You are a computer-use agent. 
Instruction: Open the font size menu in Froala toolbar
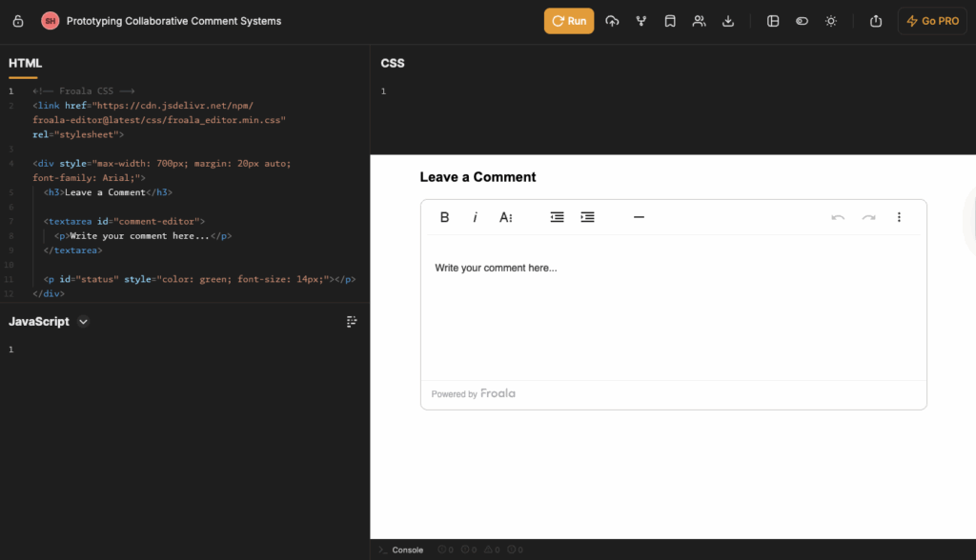click(506, 217)
